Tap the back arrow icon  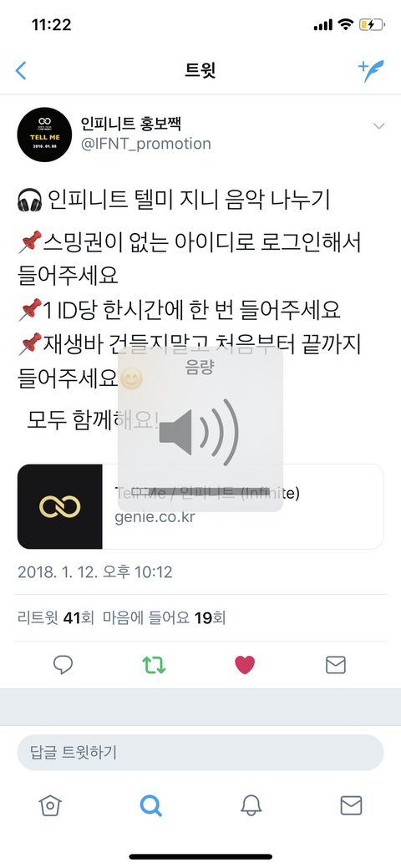tap(21, 70)
